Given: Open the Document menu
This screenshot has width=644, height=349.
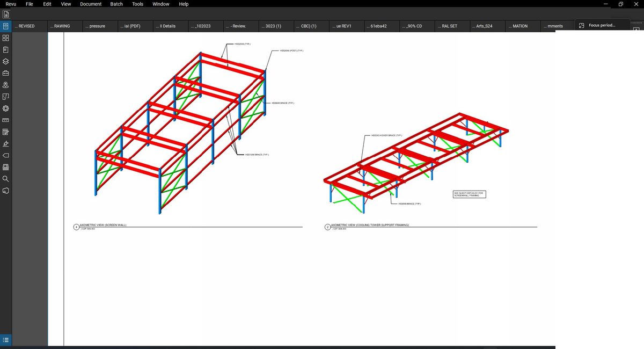Looking at the screenshot, I should (90, 4).
